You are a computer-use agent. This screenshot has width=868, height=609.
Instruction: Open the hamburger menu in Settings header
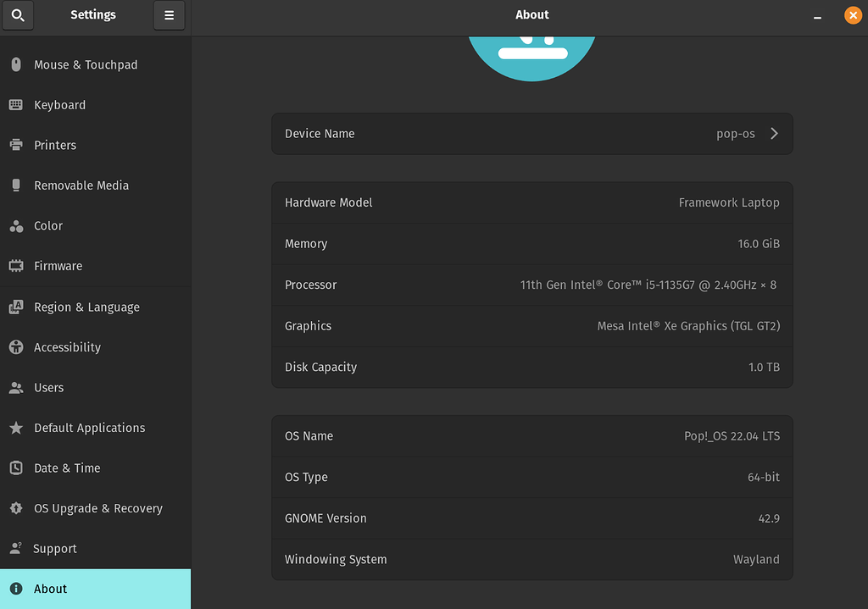[169, 15]
